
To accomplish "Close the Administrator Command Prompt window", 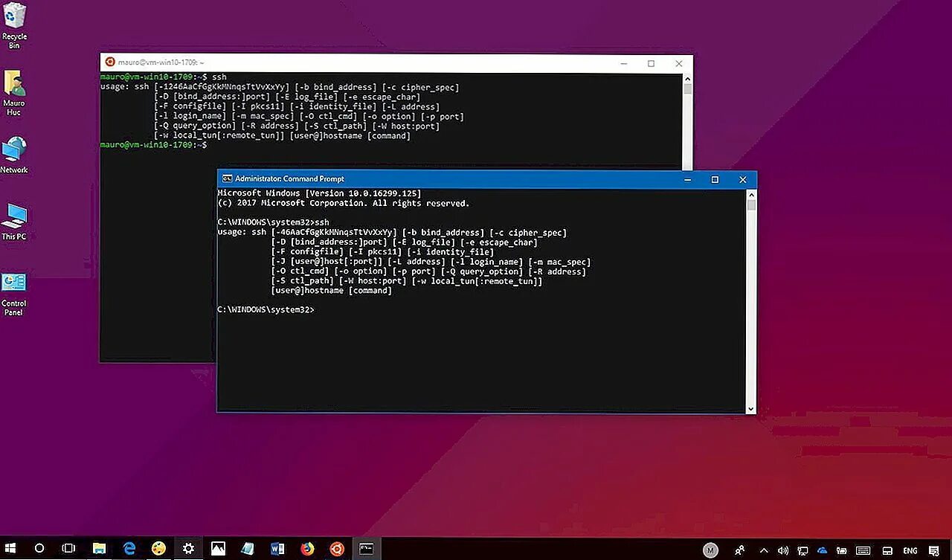I will coord(742,179).
